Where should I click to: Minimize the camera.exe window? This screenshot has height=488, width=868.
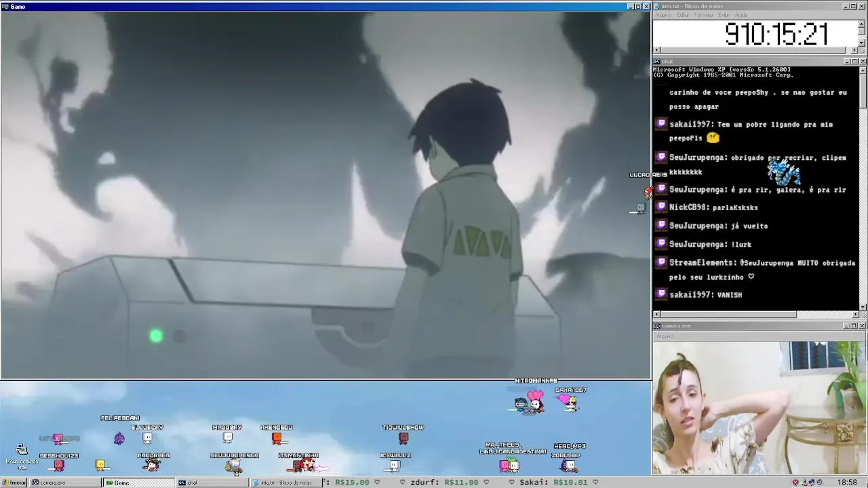pos(847,326)
